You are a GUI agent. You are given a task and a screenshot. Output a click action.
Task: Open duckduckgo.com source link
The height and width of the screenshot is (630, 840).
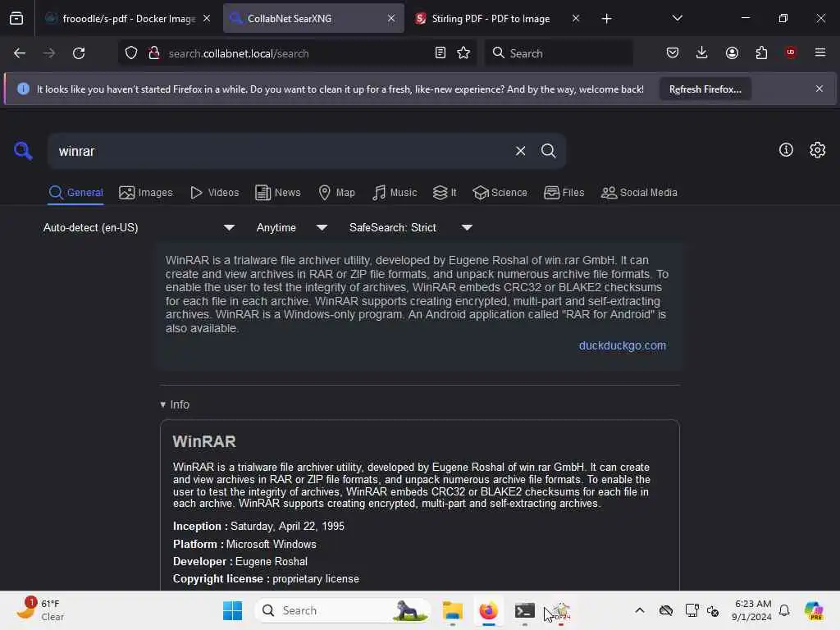pyautogui.click(x=622, y=345)
